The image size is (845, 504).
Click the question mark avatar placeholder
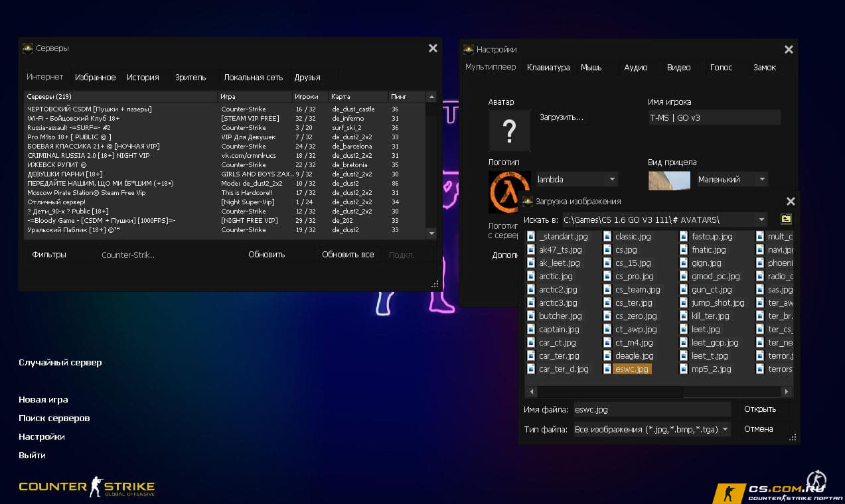[509, 131]
